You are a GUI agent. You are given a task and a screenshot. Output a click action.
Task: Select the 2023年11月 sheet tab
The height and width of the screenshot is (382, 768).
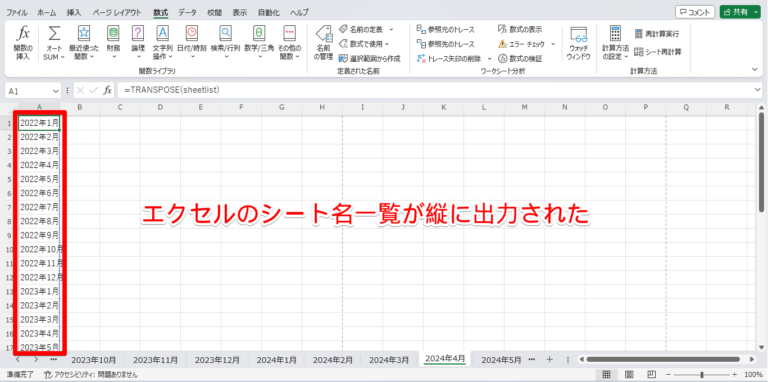155,360
